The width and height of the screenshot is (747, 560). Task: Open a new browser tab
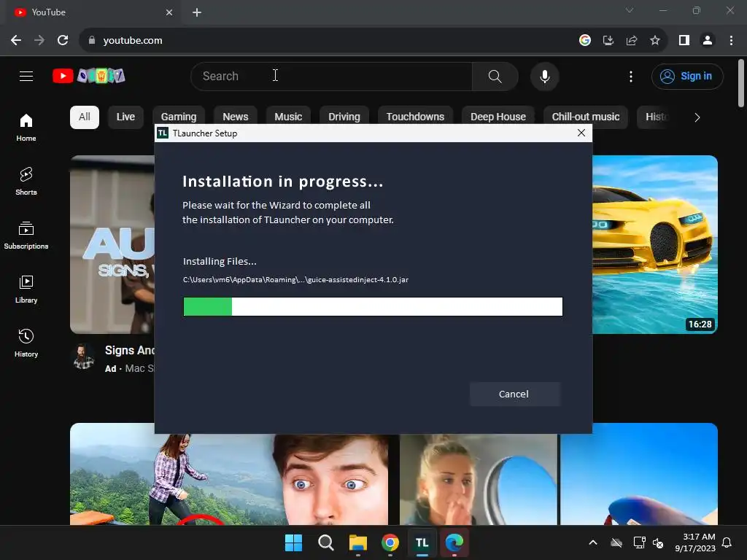197,12
